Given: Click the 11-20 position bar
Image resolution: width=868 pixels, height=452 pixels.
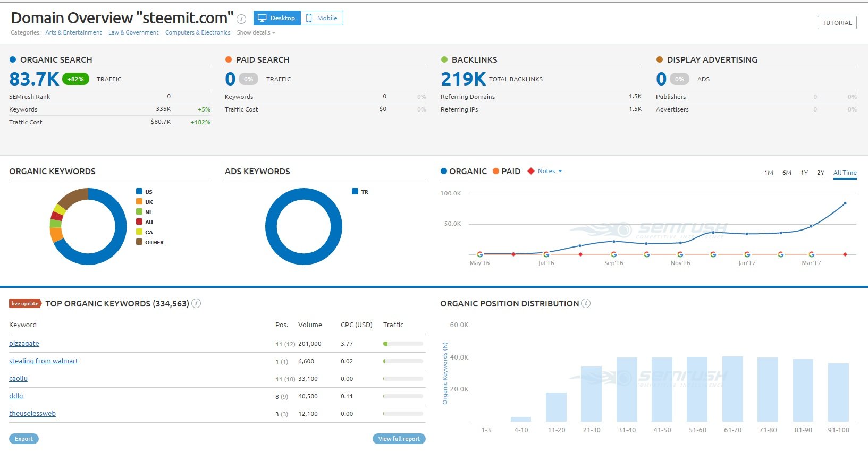Looking at the screenshot, I should coord(556,407).
